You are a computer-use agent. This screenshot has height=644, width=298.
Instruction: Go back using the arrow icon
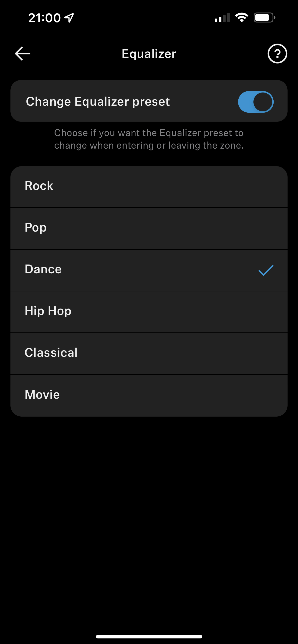coord(23,54)
